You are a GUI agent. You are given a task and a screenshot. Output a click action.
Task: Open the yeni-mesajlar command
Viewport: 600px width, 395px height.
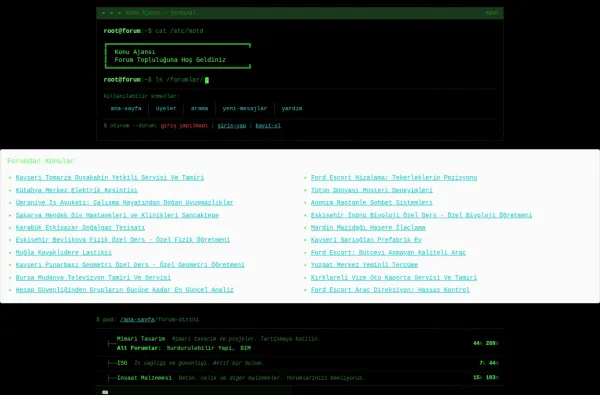[245, 108]
